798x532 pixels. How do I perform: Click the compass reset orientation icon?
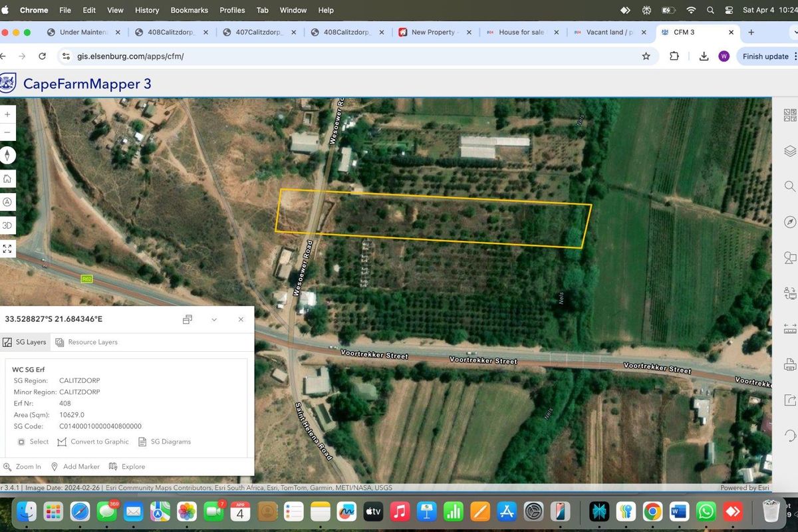[7, 154]
